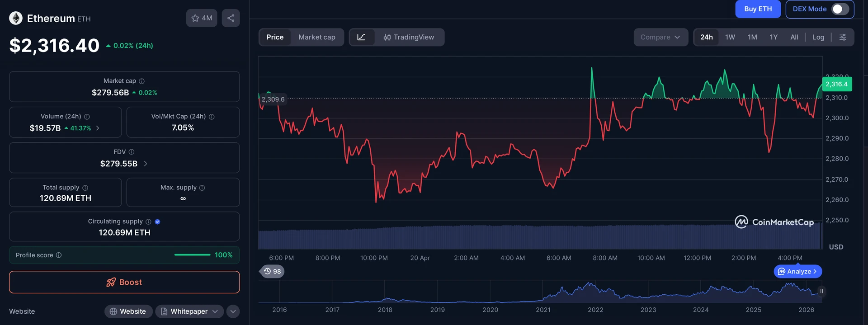Viewport: 868px width, 325px height.
Task: Open the Website link
Action: tap(128, 311)
